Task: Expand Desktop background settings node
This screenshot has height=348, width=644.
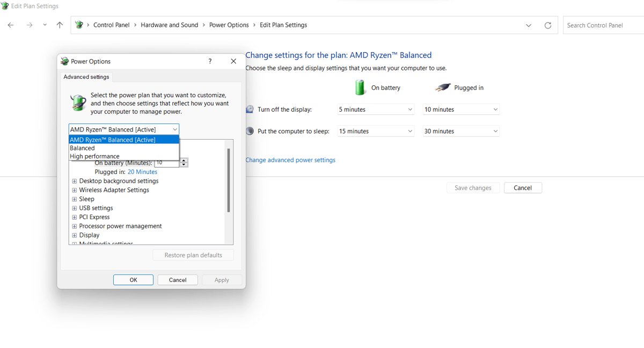Action: tap(75, 181)
